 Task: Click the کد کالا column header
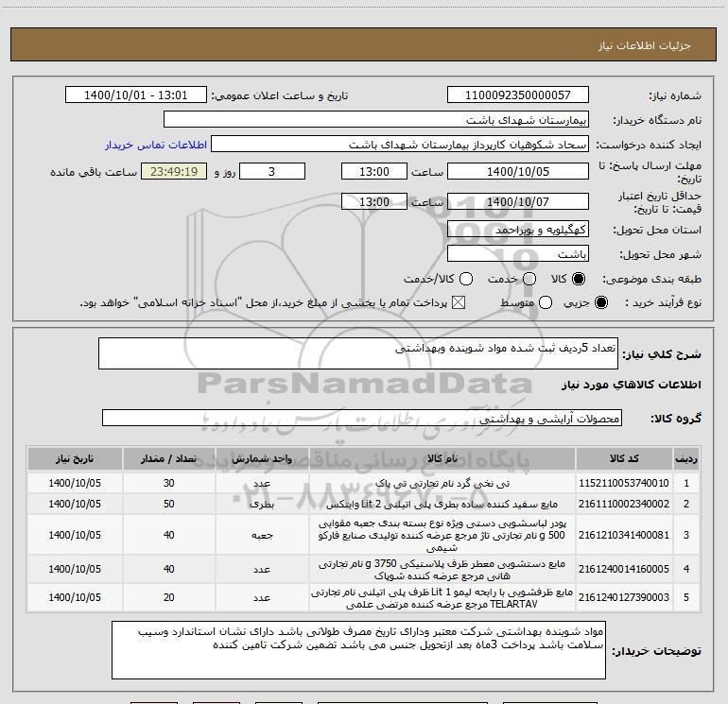coord(624,459)
